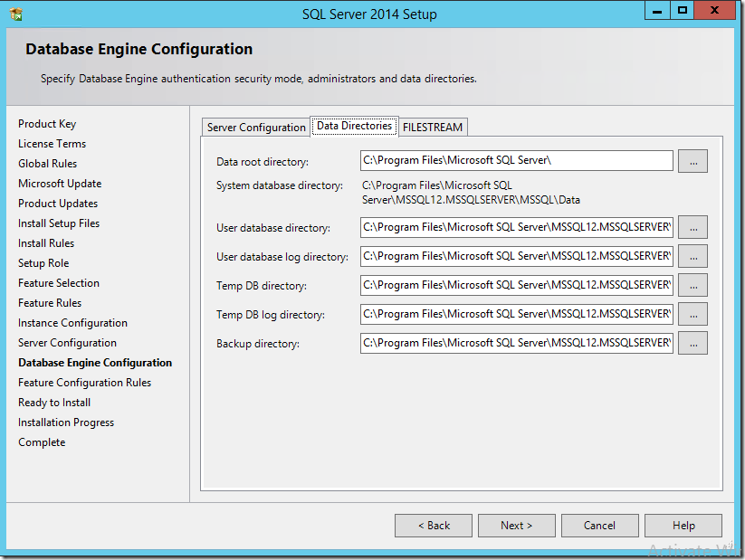Open setup Help
The height and width of the screenshot is (560, 745).
click(x=683, y=526)
